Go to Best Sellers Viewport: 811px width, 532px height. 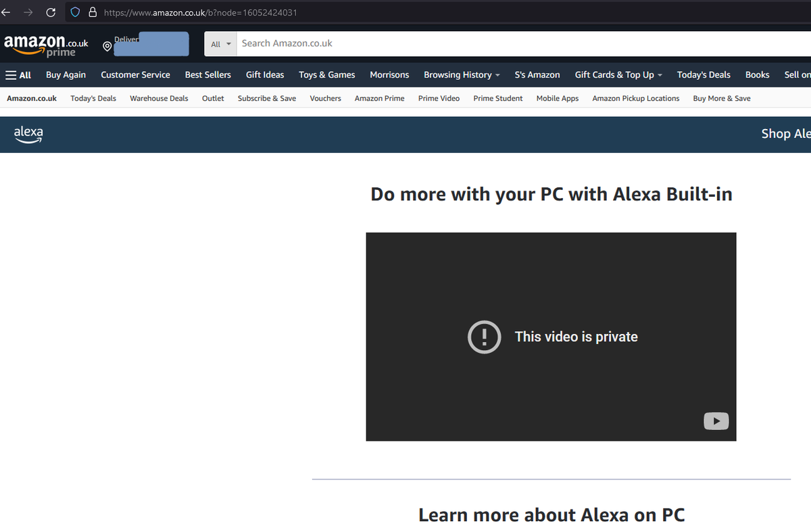click(208, 75)
